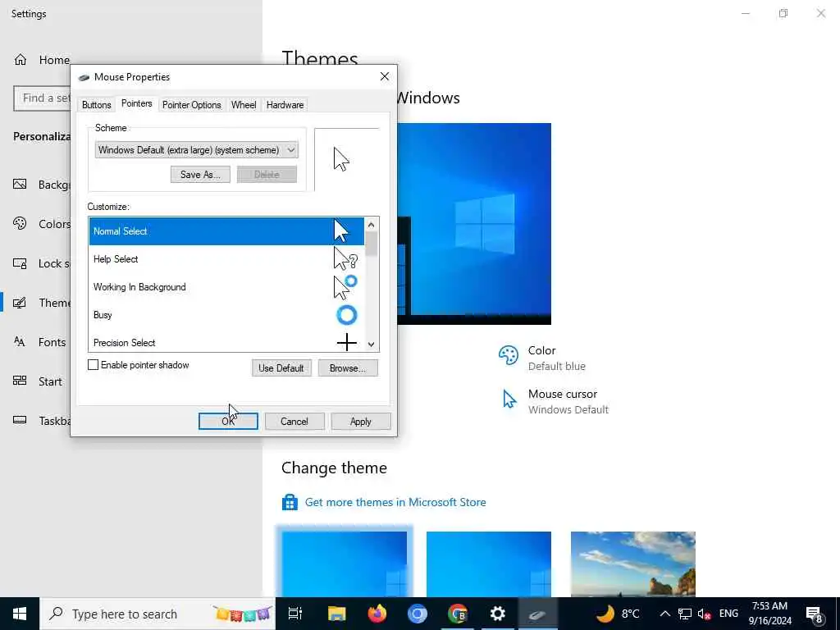Click the Find a setting search box

[43, 98]
